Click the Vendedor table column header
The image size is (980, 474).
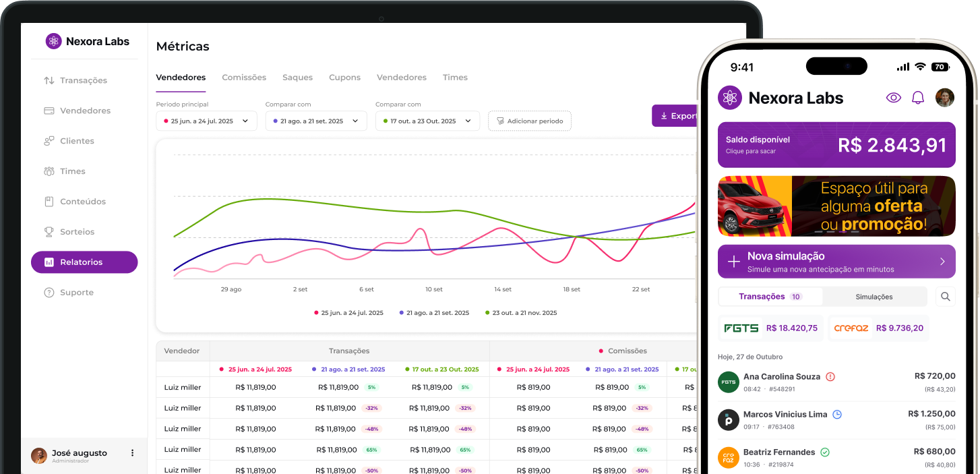click(x=182, y=351)
